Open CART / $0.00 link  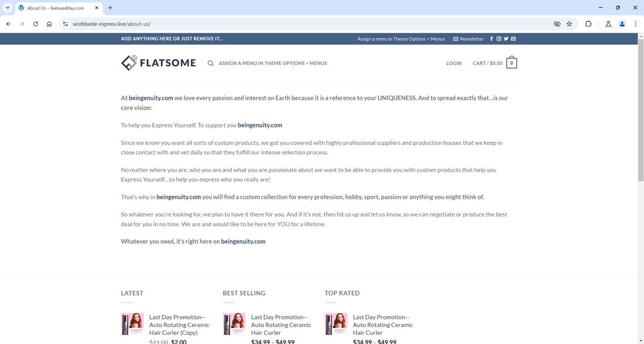click(487, 63)
